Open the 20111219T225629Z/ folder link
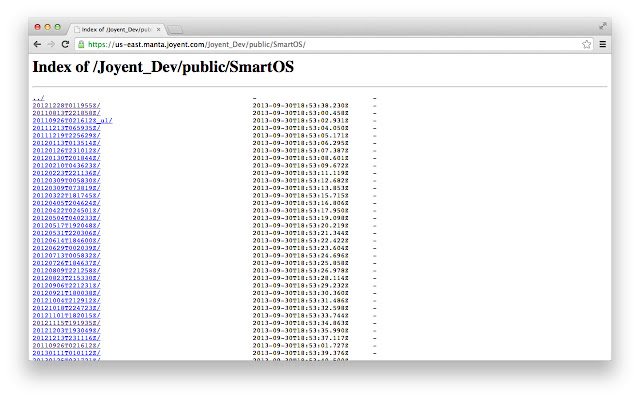The image size is (640, 400). 67,136
